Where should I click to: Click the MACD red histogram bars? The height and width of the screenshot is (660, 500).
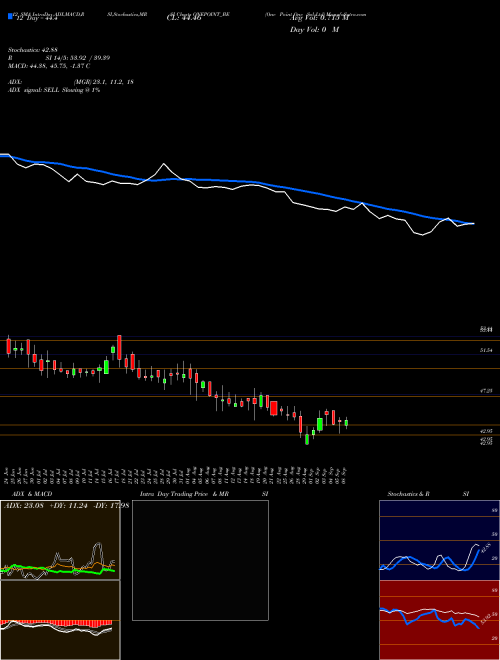point(56,623)
